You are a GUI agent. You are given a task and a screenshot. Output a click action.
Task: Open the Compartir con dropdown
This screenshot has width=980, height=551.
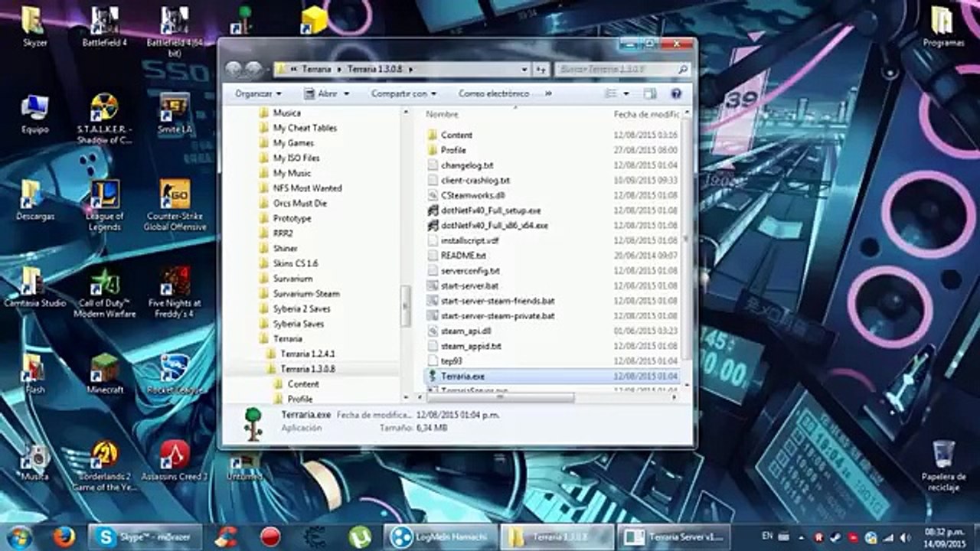[x=403, y=93]
